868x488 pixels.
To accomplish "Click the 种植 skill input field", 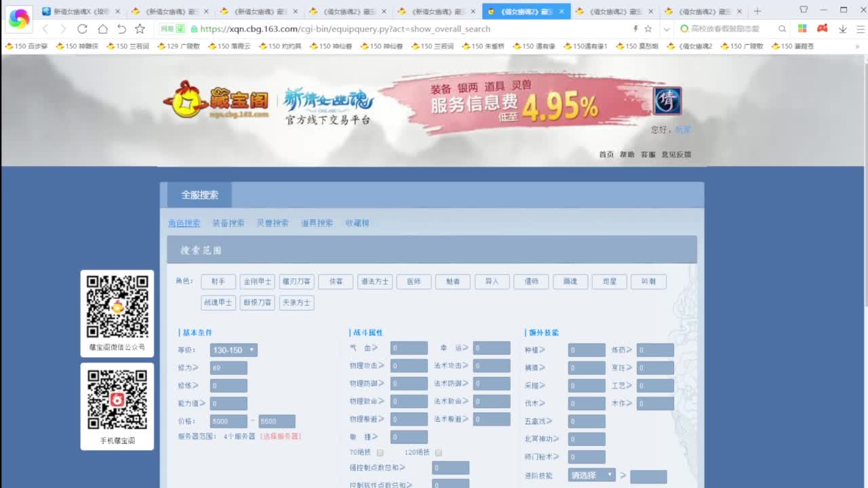I will (x=587, y=350).
